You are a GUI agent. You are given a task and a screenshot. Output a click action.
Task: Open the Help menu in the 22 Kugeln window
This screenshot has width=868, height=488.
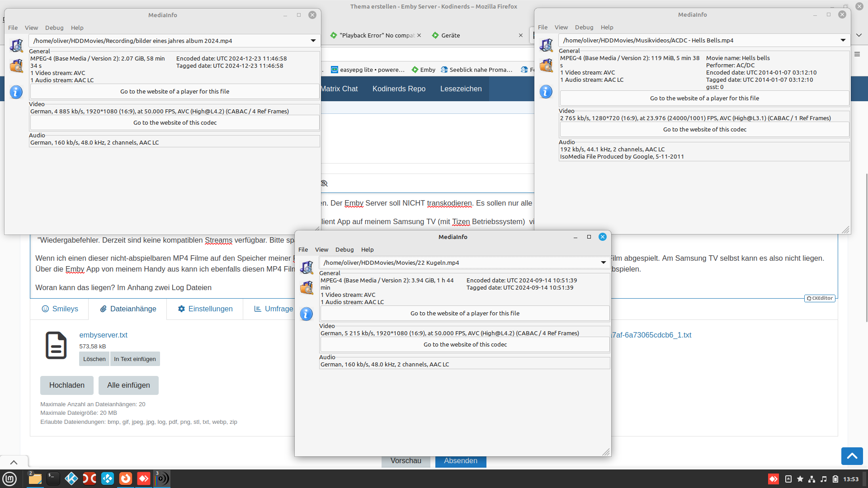367,249
